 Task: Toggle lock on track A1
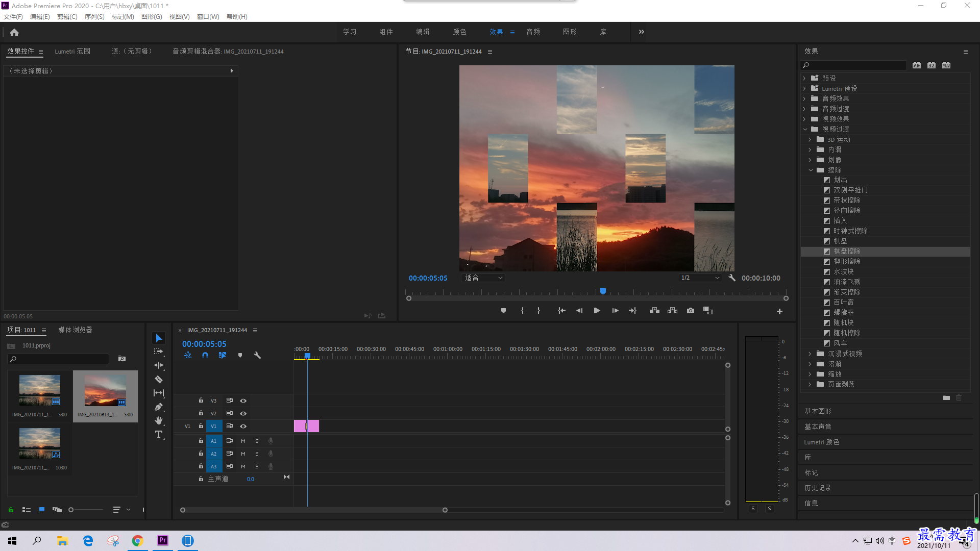click(201, 441)
